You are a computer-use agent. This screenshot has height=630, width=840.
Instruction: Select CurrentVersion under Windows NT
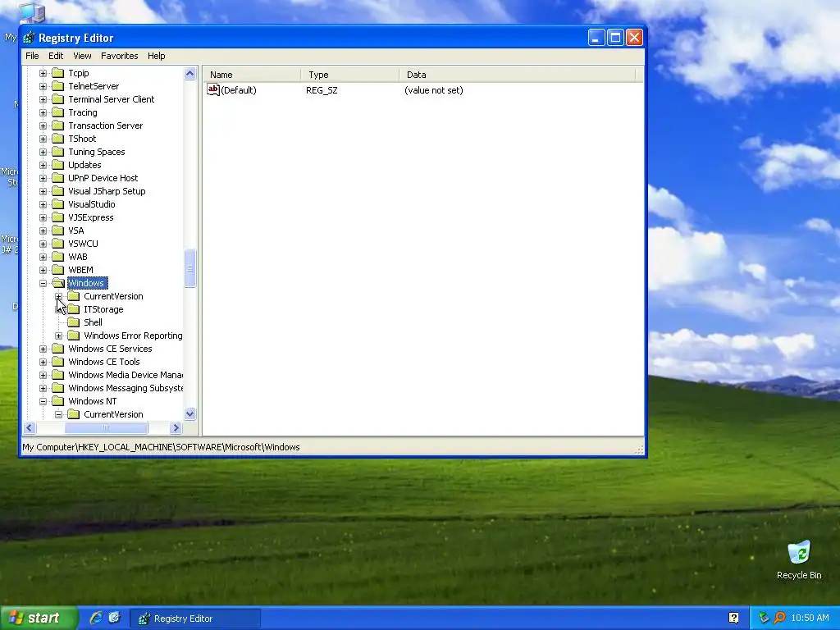click(113, 414)
